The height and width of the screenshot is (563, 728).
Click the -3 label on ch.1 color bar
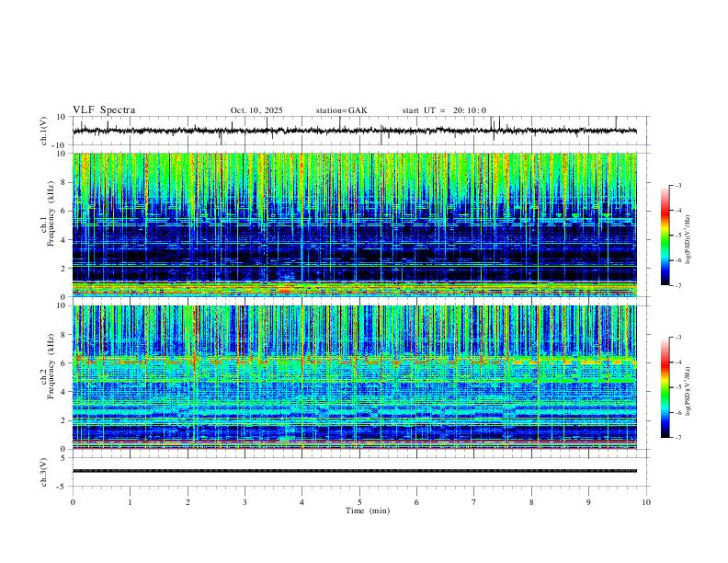pos(677,185)
